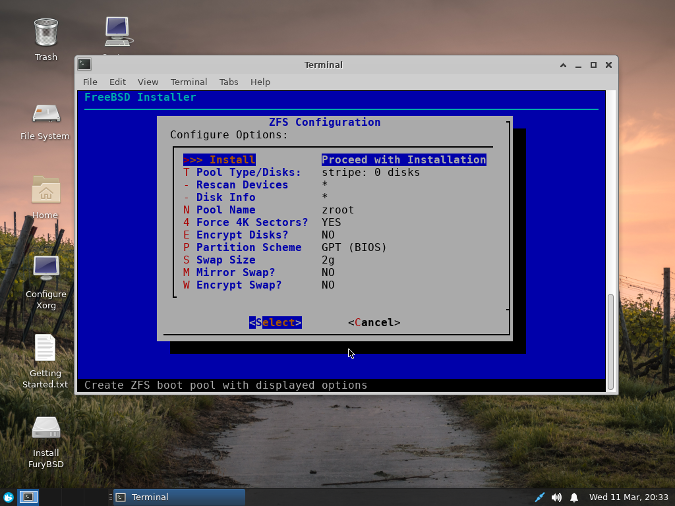
Task: Open the Partition Scheme option
Action: point(248,247)
